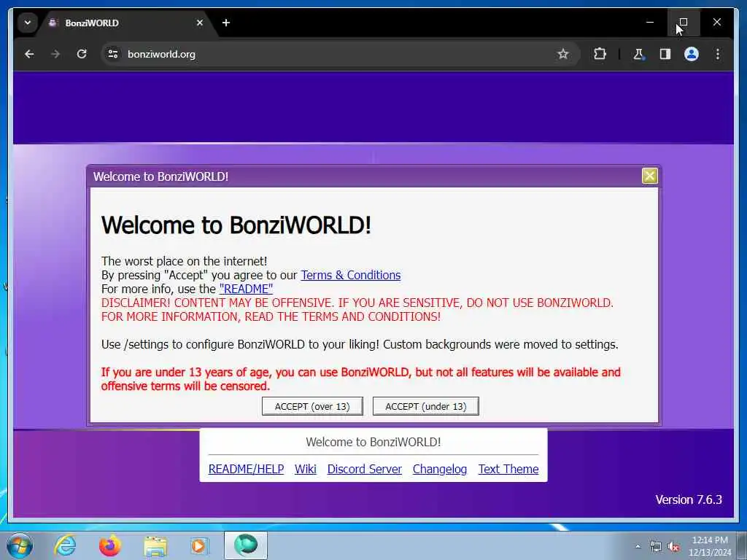
Task: Open Chrome Labs flask icon
Action: click(x=638, y=54)
